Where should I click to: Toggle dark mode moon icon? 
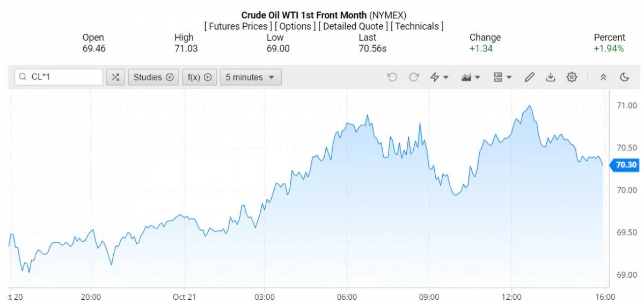tap(624, 77)
